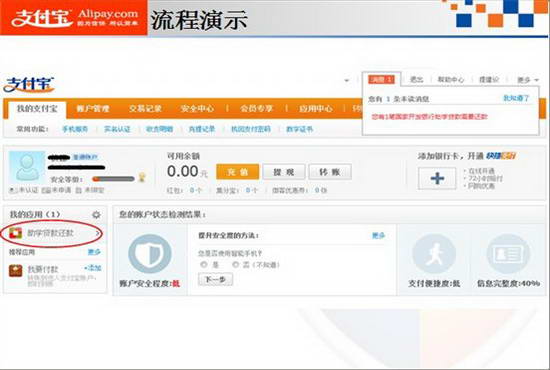Click the 我的应用 settings gear icon
Screen dimensions: 550x370
coord(96,215)
